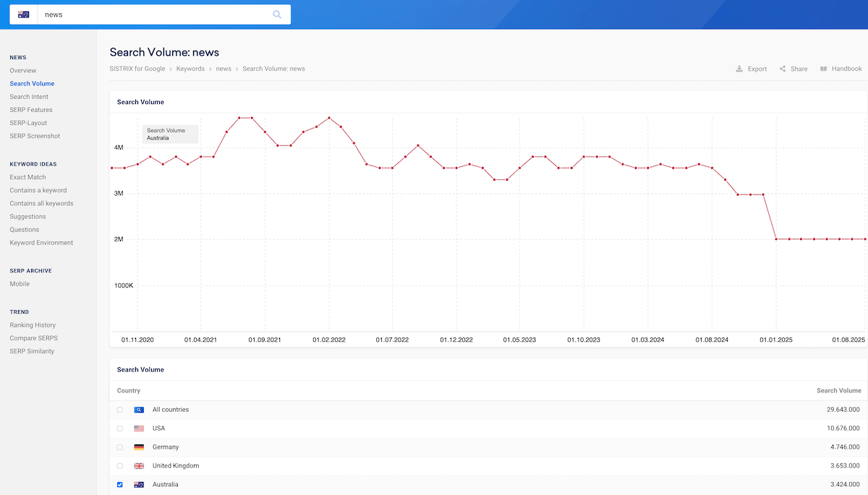Click the globe icon beside All countries
Image resolution: width=868 pixels, height=495 pixels.
139,409
